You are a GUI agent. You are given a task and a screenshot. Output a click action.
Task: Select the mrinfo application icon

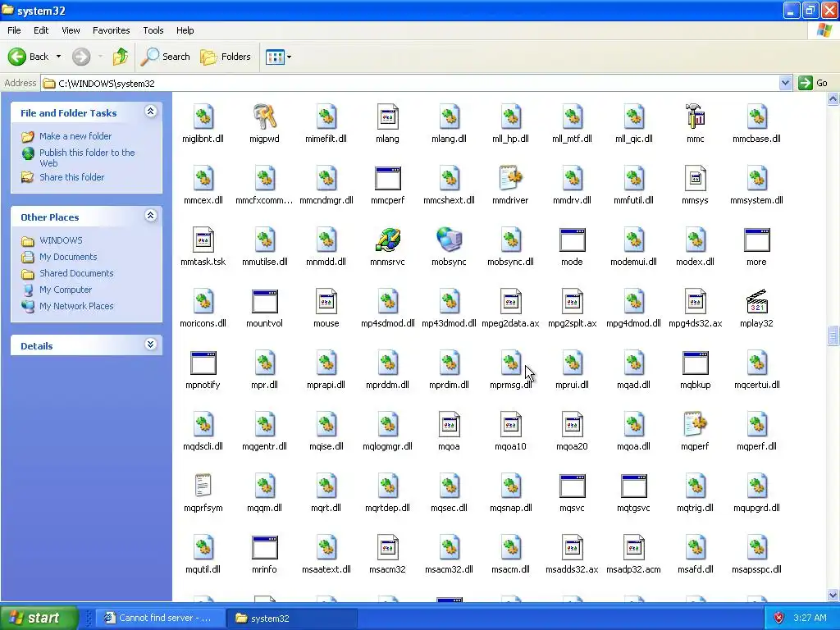[265, 547]
